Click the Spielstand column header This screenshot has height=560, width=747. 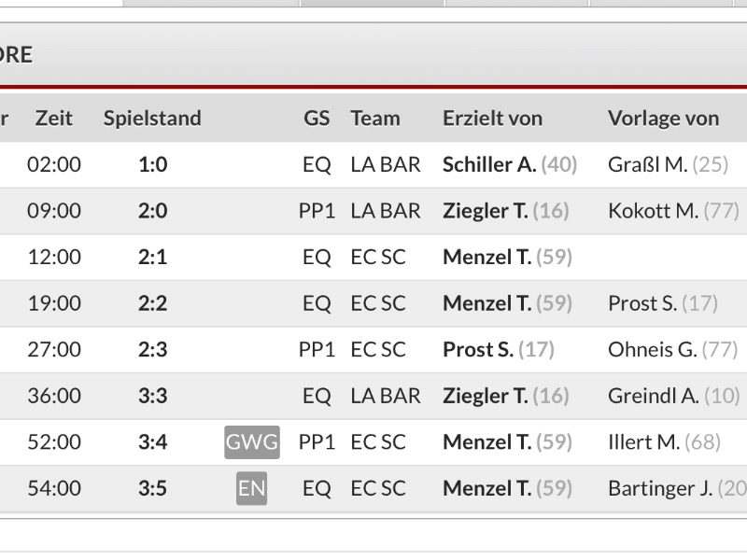tap(152, 119)
